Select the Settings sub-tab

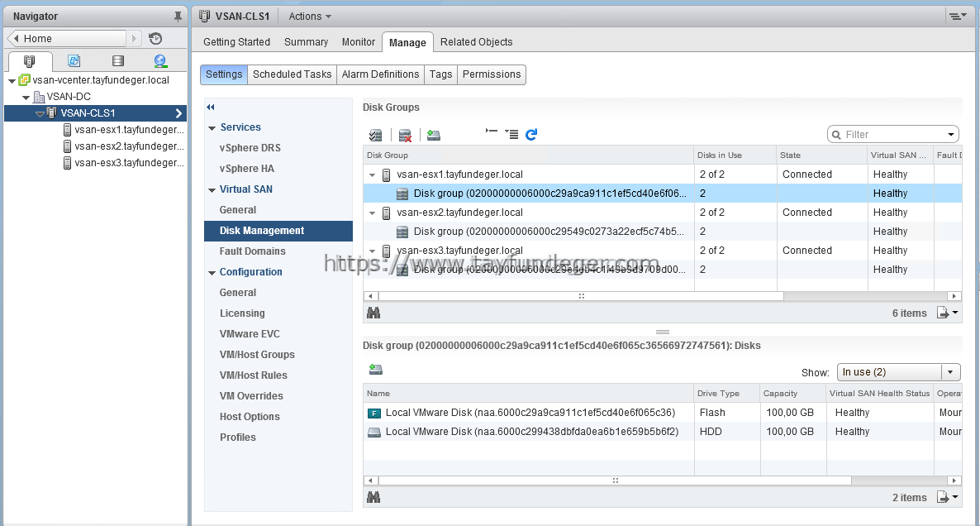click(x=224, y=74)
